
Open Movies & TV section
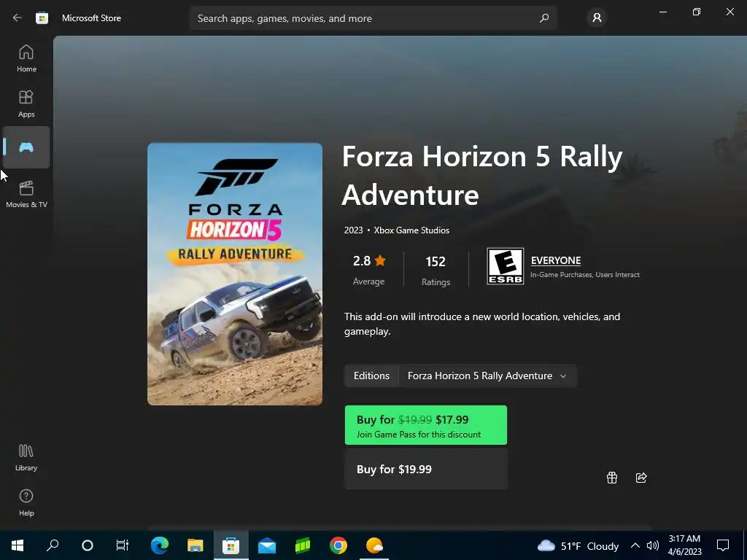(26, 194)
